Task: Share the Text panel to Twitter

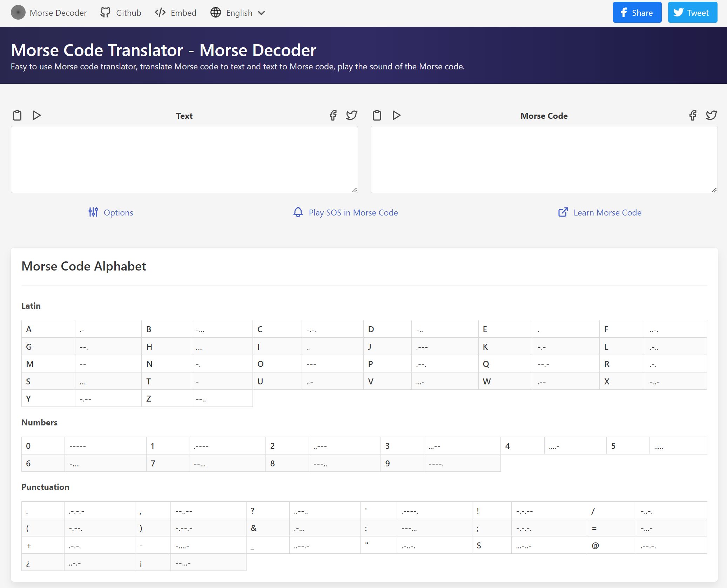Action: tap(351, 115)
